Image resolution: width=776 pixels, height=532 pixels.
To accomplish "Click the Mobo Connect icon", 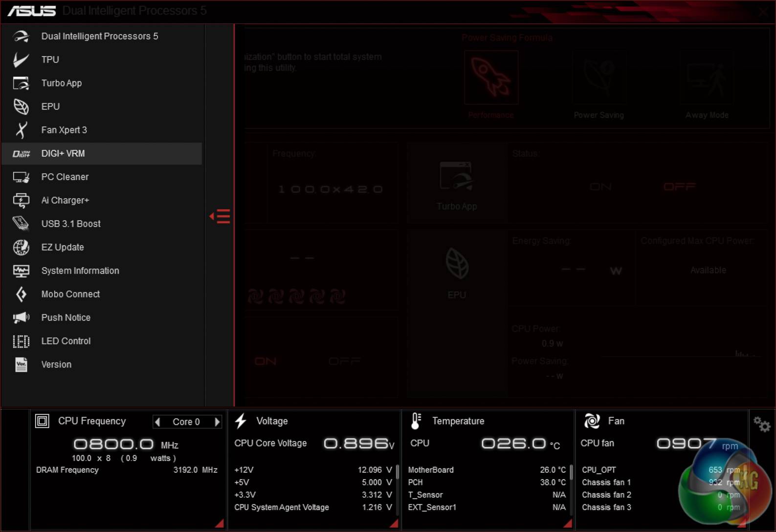I will pyautogui.click(x=21, y=294).
